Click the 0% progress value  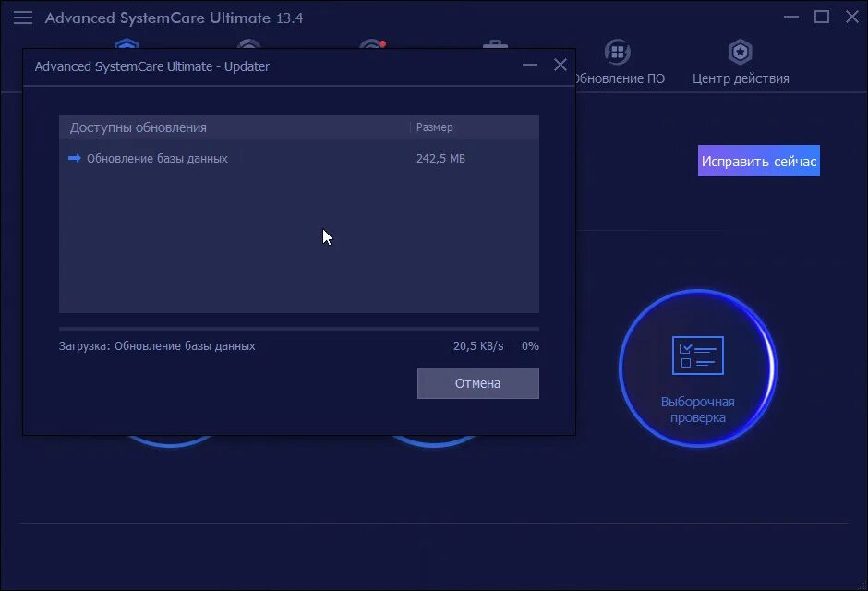pos(530,346)
